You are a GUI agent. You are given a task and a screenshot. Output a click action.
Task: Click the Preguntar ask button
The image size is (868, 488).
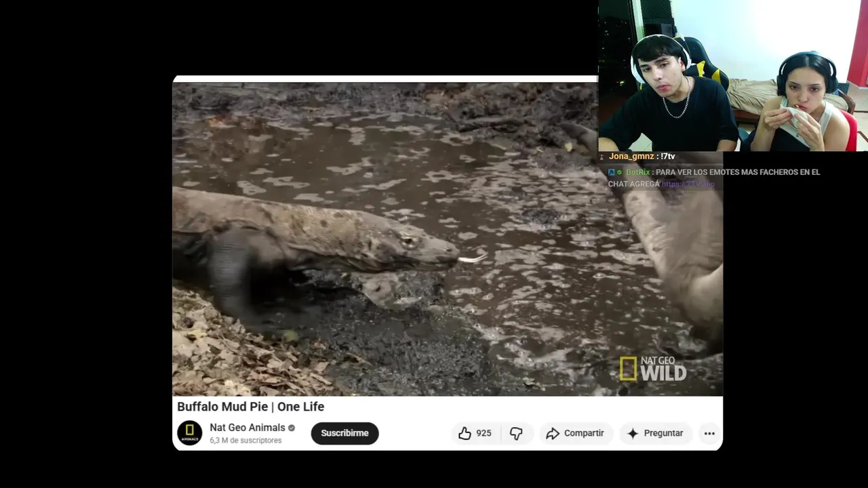[x=656, y=433]
